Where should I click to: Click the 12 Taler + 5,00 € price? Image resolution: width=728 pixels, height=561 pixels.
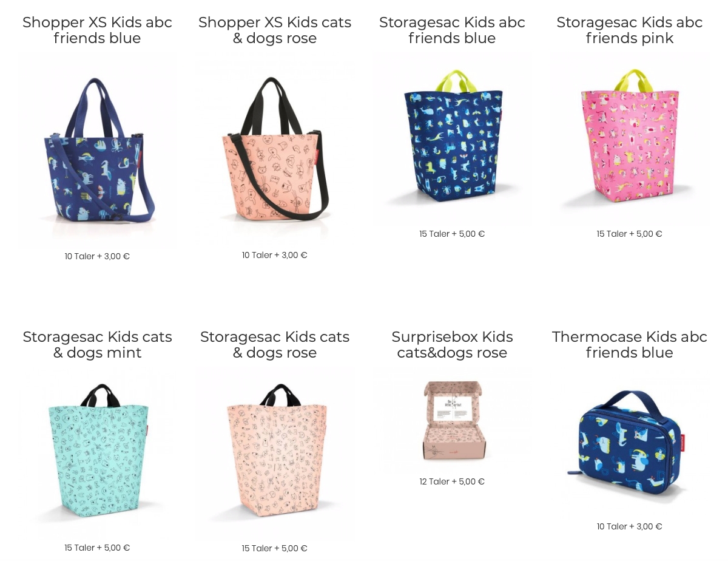coord(452,481)
